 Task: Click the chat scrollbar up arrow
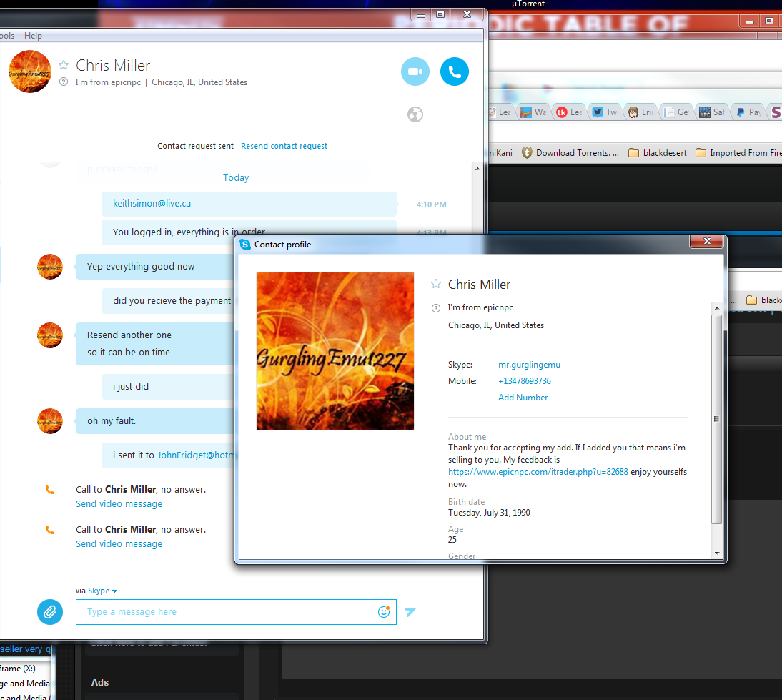point(477,169)
